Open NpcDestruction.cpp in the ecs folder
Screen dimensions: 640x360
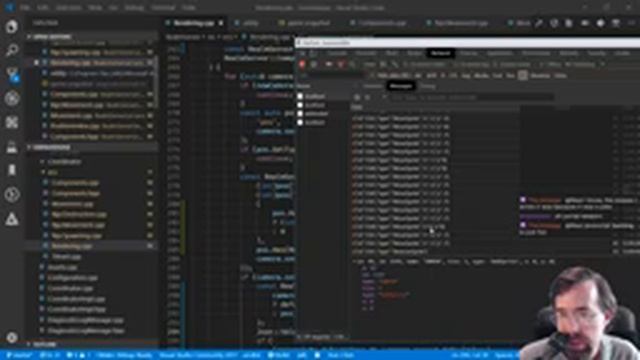79,214
